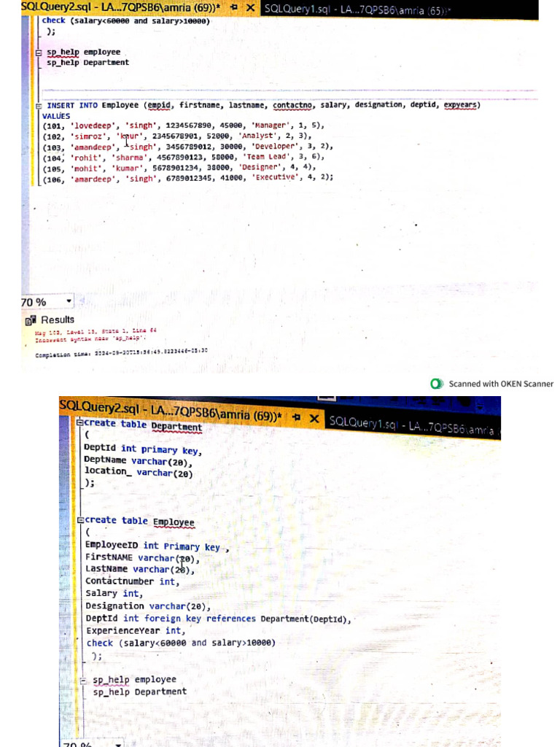Click the DeptName varchar(20) line
560x747 pixels.
coord(139,461)
